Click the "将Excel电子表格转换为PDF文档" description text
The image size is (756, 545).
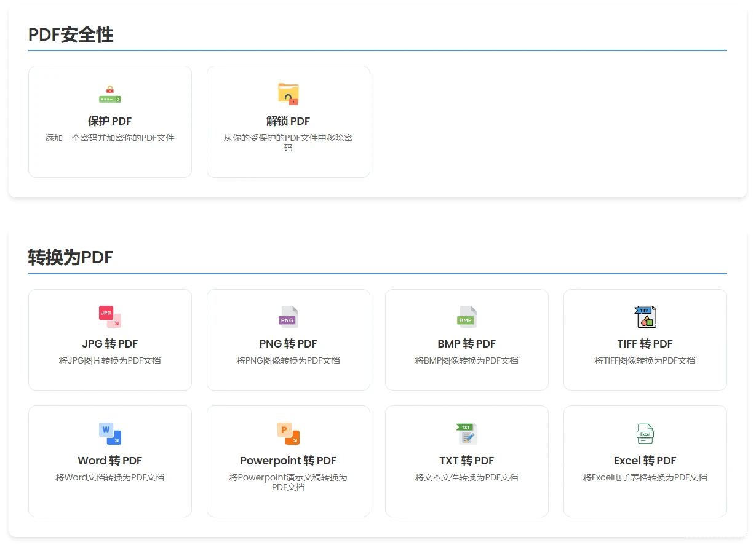[645, 477]
